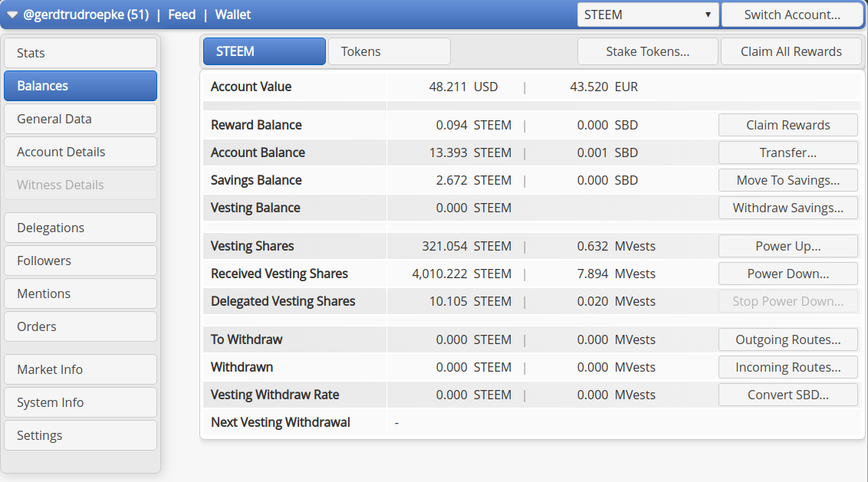Select the Withdrawn row label
868x482 pixels.
point(242,368)
